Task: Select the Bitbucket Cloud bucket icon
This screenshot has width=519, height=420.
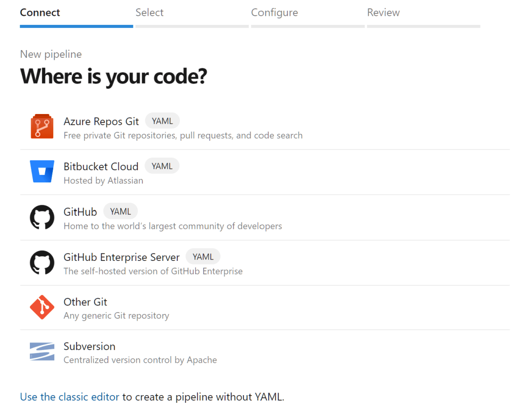Action: [x=42, y=171]
